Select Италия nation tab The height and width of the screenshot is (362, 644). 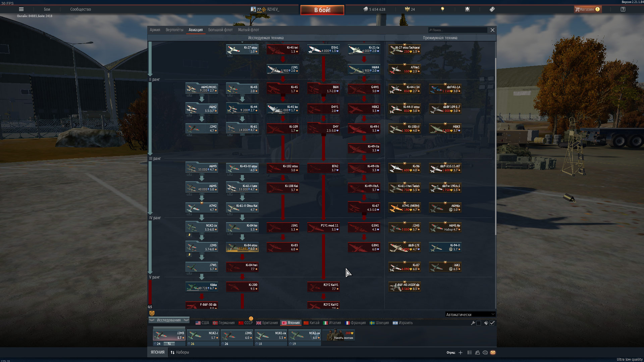click(x=332, y=323)
